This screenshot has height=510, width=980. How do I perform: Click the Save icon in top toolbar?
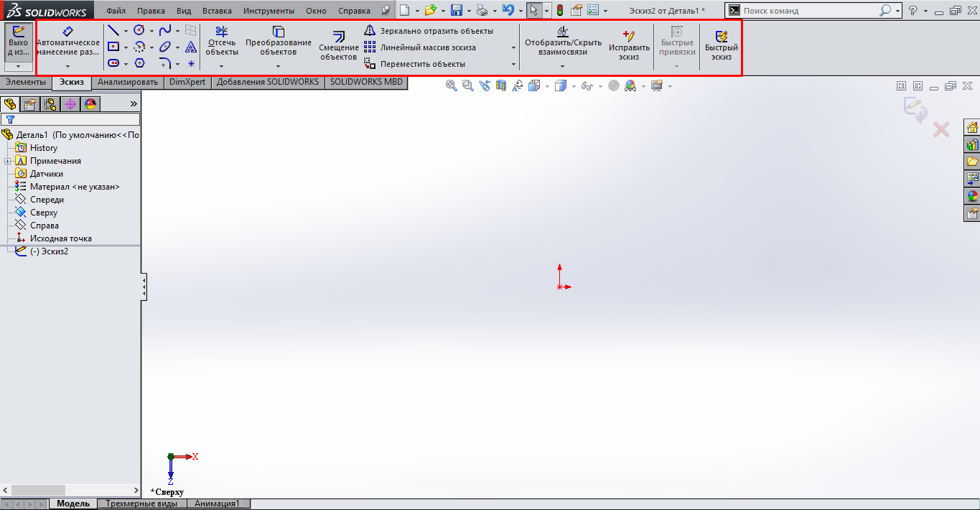point(456,11)
